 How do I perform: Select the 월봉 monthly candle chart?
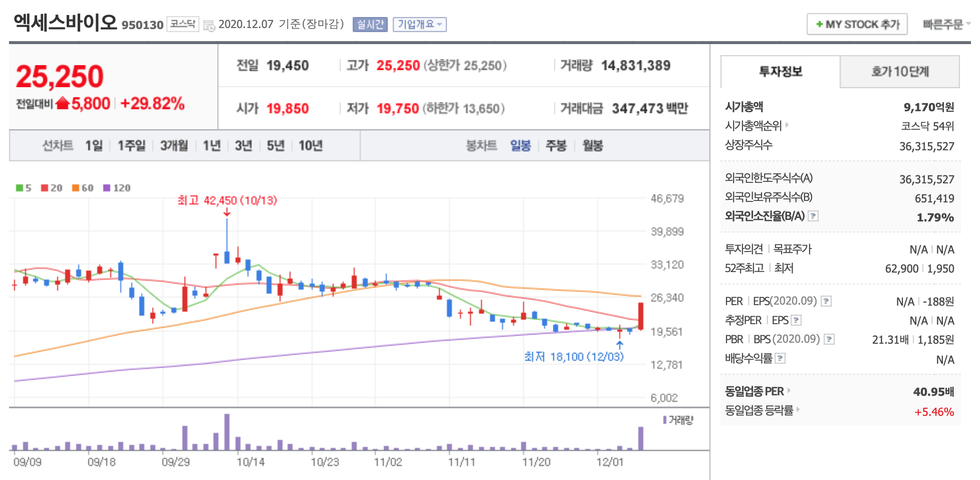593,145
